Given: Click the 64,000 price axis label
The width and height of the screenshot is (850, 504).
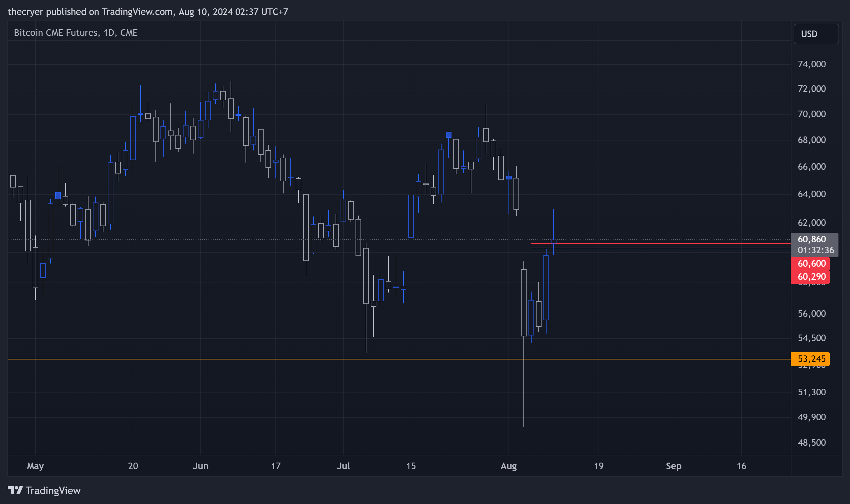Looking at the screenshot, I should click(812, 194).
